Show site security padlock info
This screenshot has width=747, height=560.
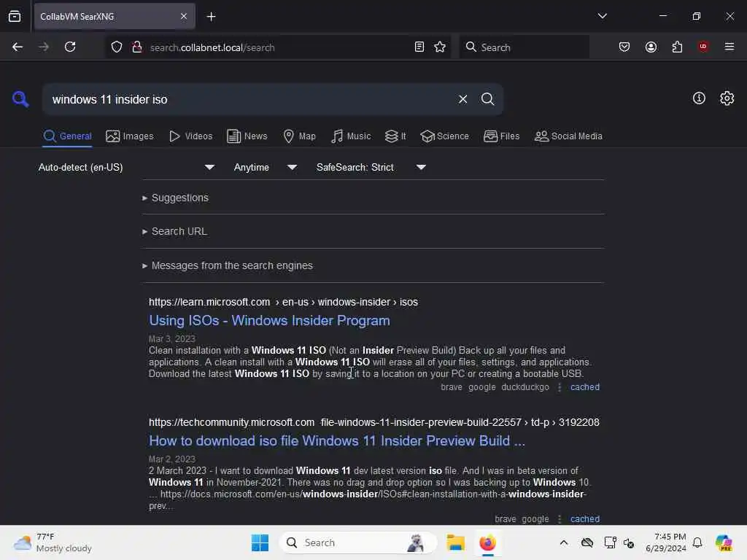point(137,47)
